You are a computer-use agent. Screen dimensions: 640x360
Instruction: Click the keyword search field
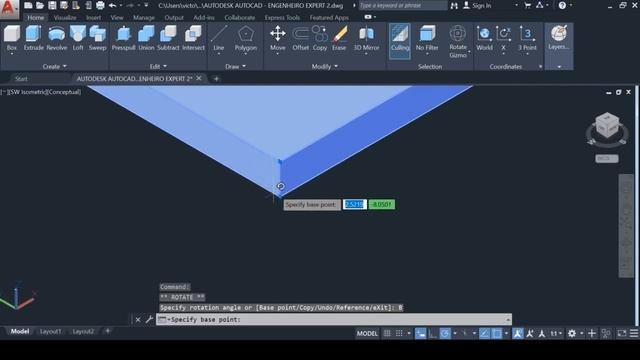403,5
